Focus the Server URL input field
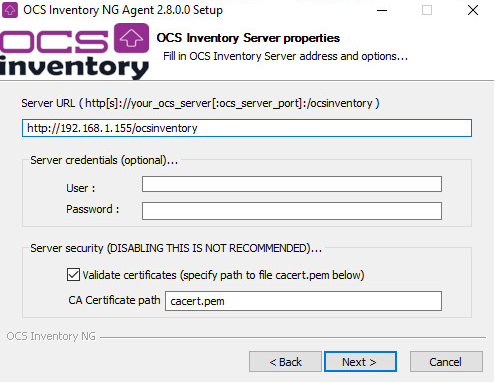The width and height of the screenshot is (495, 383). (x=247, y=128)
